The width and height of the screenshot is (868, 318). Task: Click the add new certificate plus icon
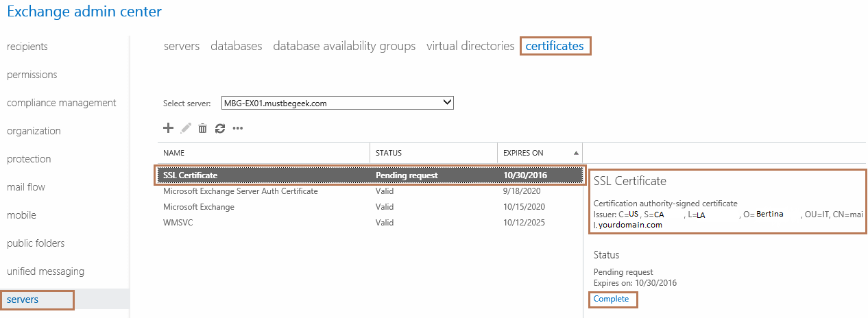coord(168,127)
